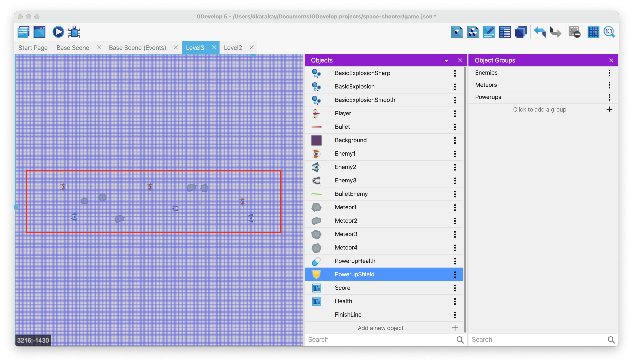
Task: Open the project manager icon
Action: click(x=24, y=32)
